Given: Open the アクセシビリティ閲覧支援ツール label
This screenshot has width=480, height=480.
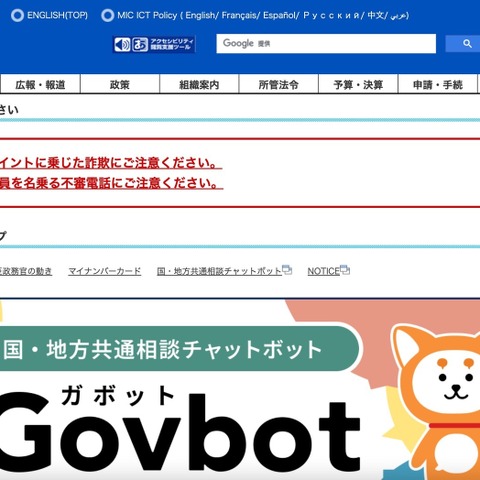Looking at the screenshot, I should coord(172,44).
